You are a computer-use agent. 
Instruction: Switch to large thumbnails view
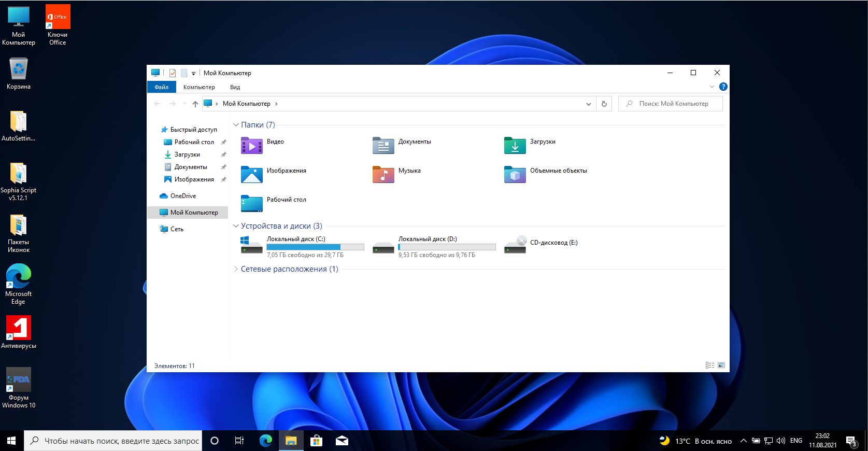pyautogui.click(x=721, y=365)
